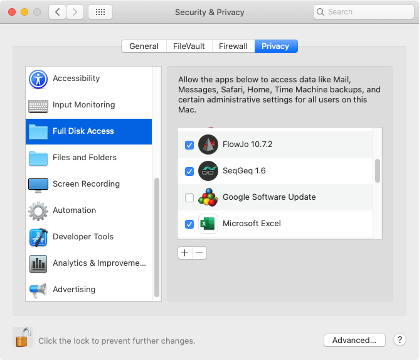Image resolution: width=420 pixels, height=360 pixels.
Task: Add an app with the plus button
Action: (x=185, y=253)
